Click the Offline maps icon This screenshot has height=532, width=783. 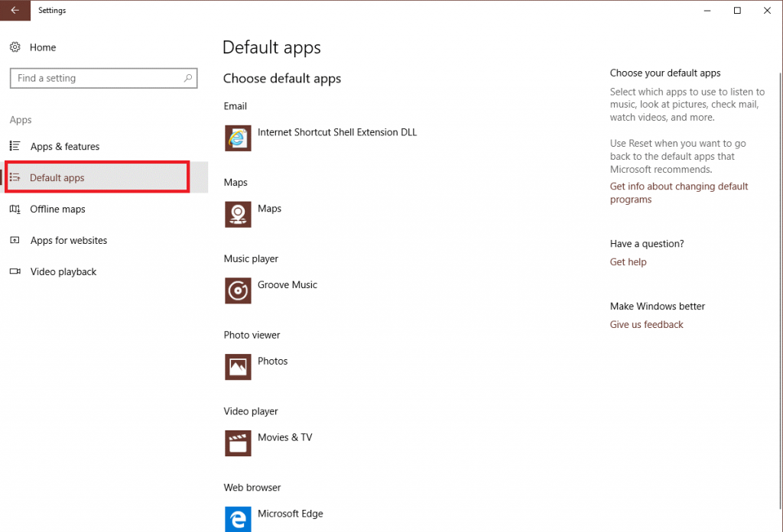click(15, 209)
